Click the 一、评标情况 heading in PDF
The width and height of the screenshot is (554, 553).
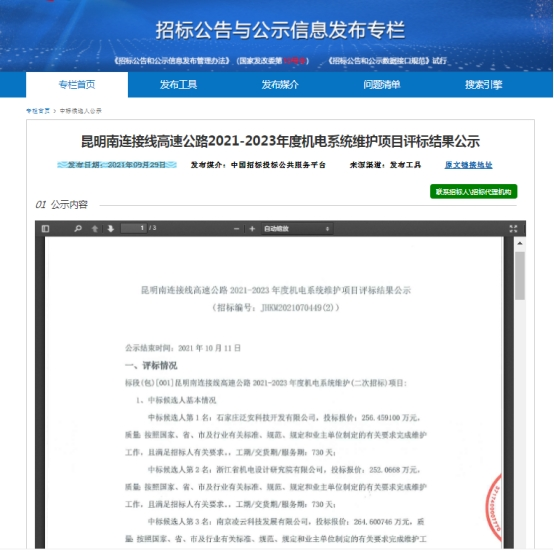point(151,366)
